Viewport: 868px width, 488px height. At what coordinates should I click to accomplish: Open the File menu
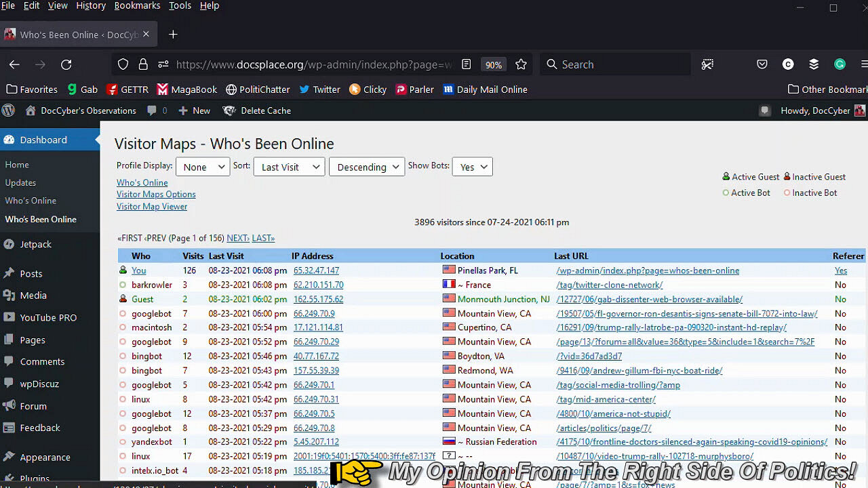click(8, 5)
